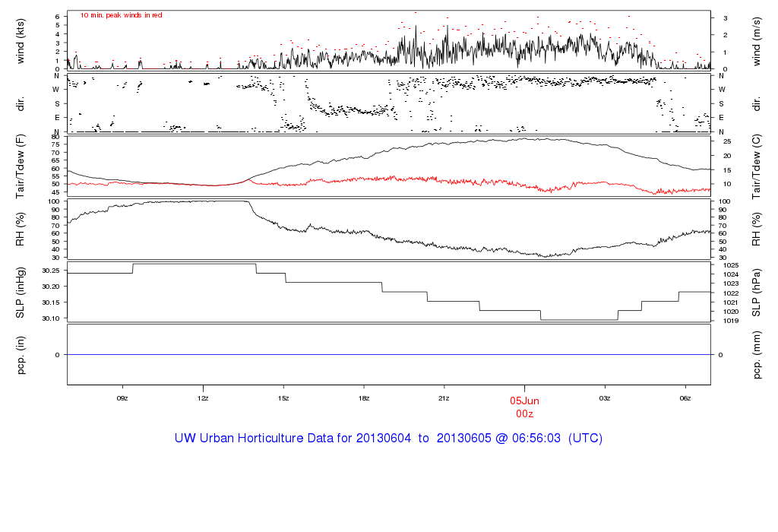The width and height of the screenshot is (778, 532).
Task: Click the '06z' time axis label
Action: click(685, 398)
